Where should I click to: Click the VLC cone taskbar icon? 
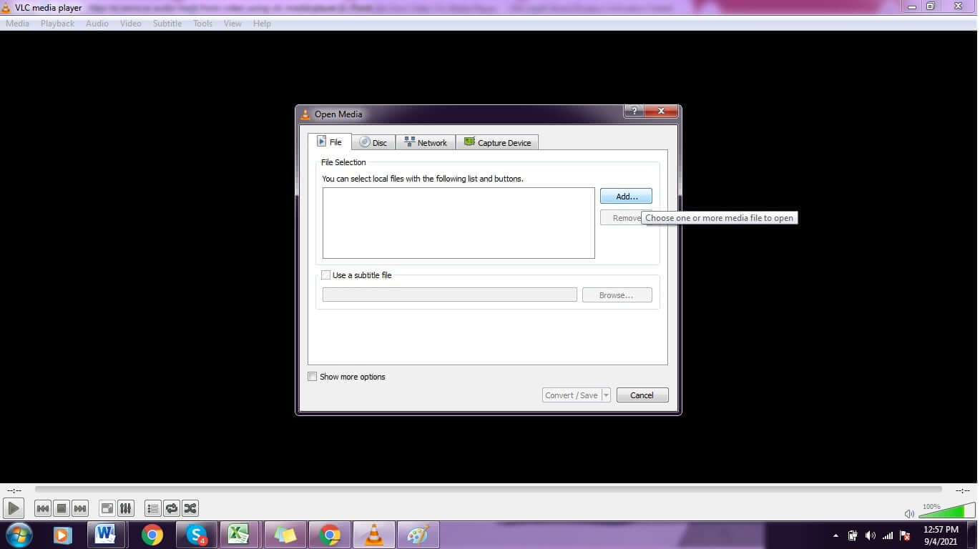tap(373, 535)
